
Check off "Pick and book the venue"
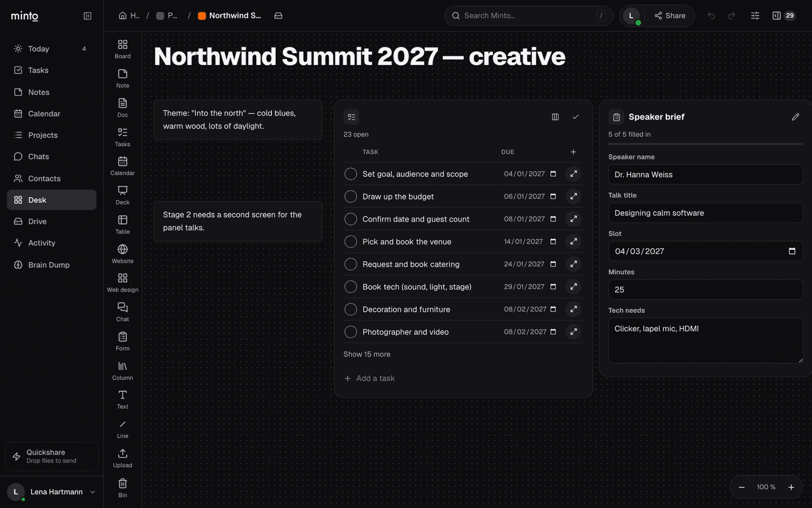[351, 241]
